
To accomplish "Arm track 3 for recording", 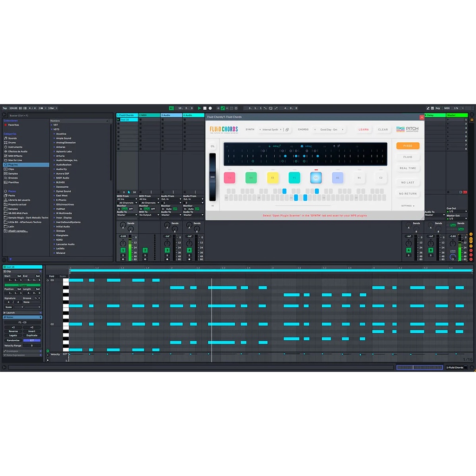I will tap(167, 259).
